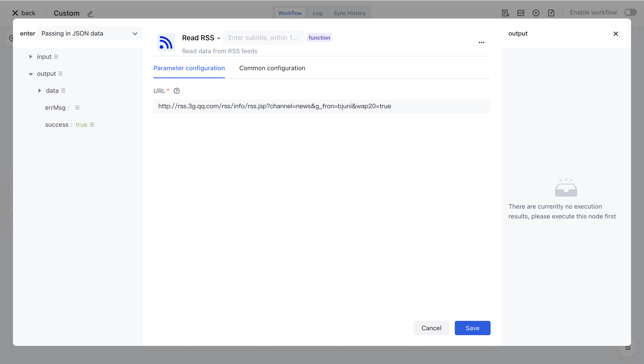The height and width of the screenshot is (364, 644).
Task: Expand the data tree node
Action: click(40, 91)
